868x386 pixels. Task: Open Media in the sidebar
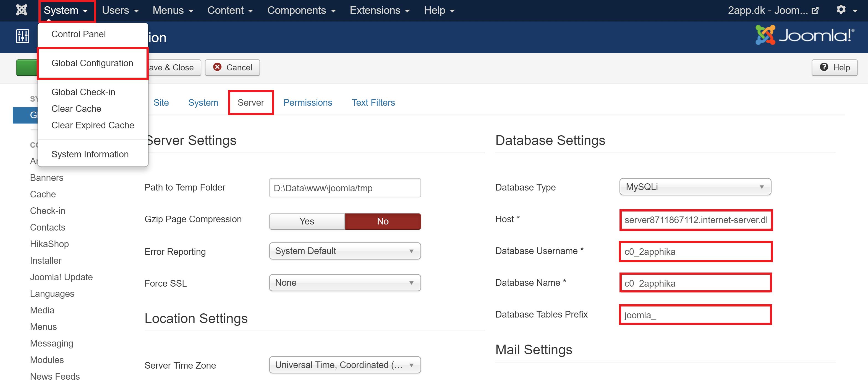42,310
